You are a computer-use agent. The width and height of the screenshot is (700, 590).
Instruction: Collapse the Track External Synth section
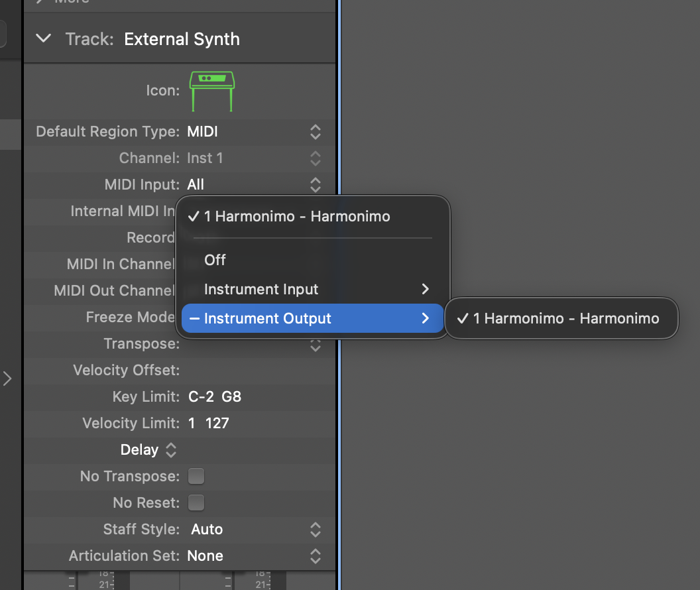click(43, 39)
